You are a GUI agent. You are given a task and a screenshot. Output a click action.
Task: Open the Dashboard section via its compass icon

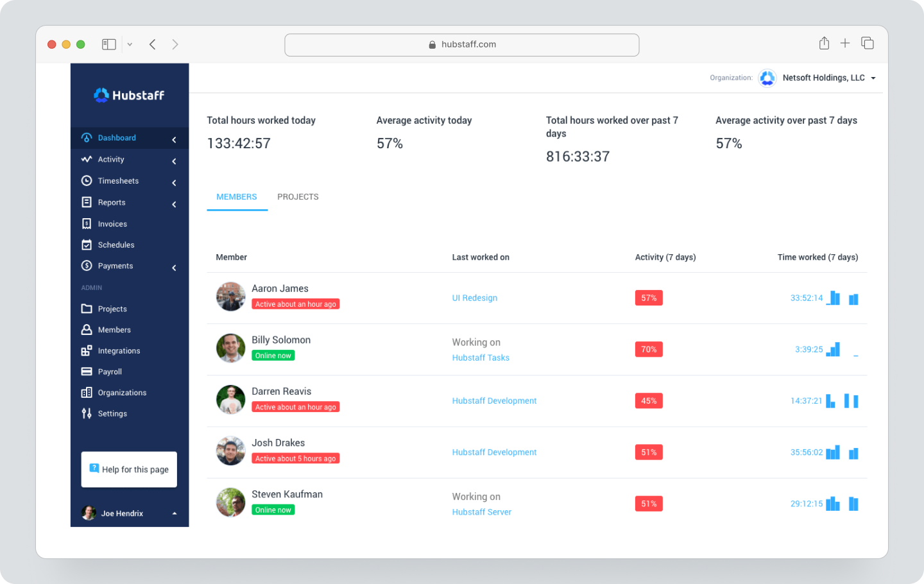point(86,137)
